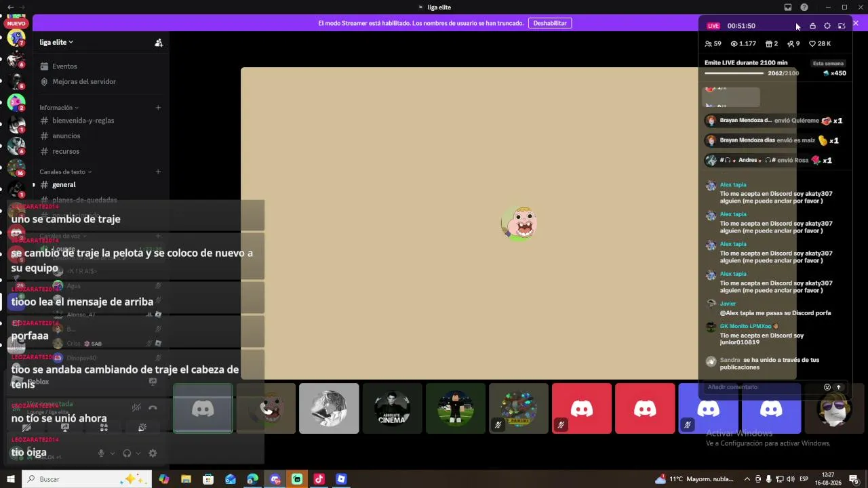The height and width of the screenshot is (488, 868).
Task: Open the weather widget showing 11°C
Action: point(694,479)
